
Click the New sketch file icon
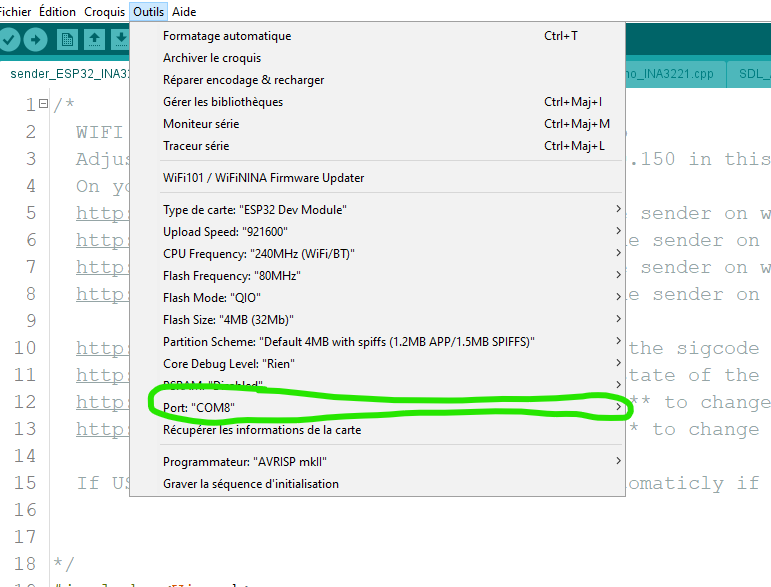point(67,40)
